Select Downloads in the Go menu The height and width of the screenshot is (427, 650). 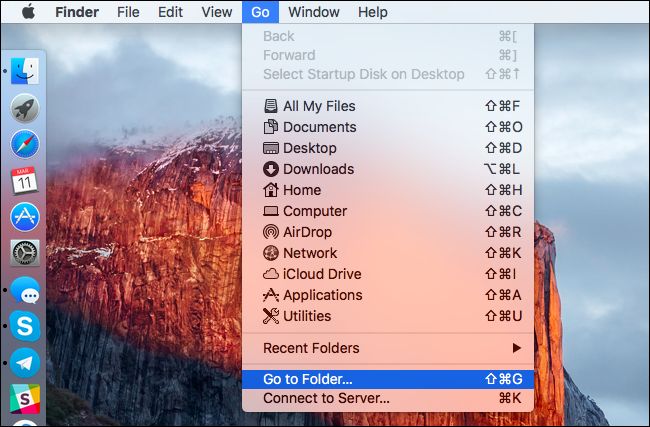(x=318, y=169)
